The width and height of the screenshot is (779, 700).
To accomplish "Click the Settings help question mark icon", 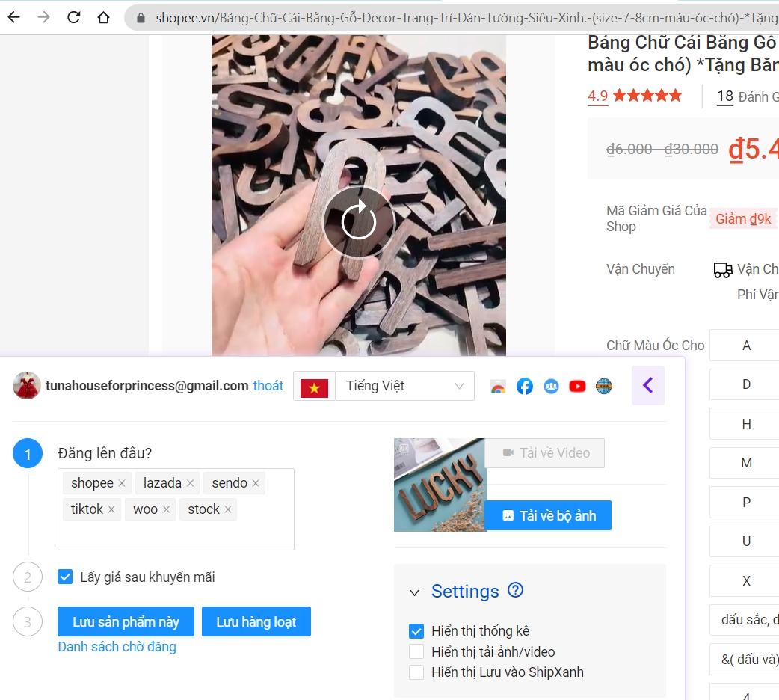I will click(515, 590).
